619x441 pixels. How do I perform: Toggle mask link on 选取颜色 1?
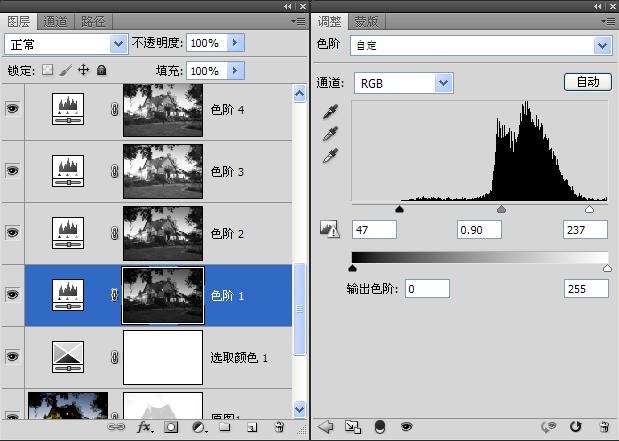click(114, 357)
